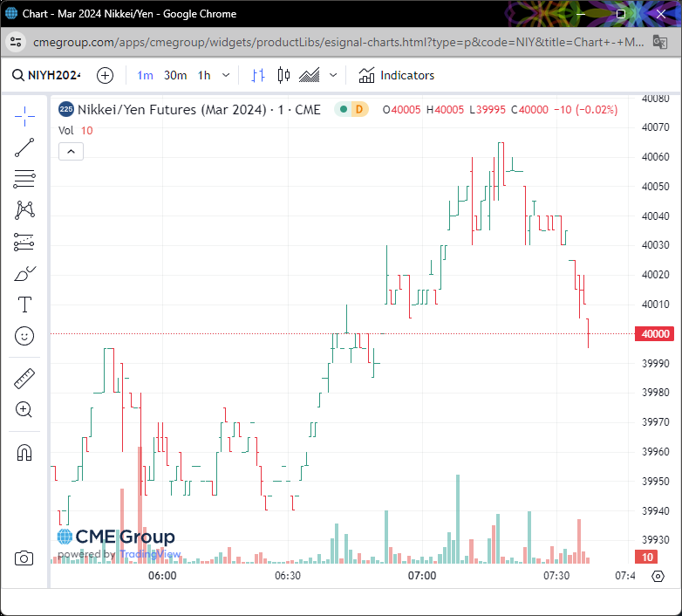This screenshot has width=682, height=616.
Task: Click the 07:00 time axis label
Action: pyautogui.click(x=422, y=576)
